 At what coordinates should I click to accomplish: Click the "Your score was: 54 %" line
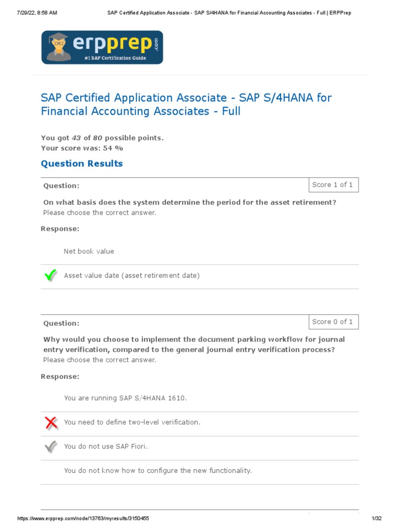tap(82, 148)
